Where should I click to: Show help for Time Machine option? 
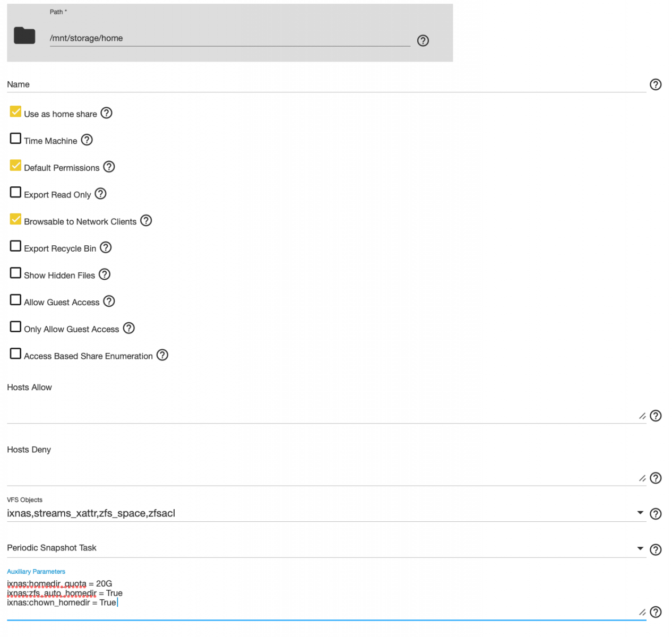87,140
